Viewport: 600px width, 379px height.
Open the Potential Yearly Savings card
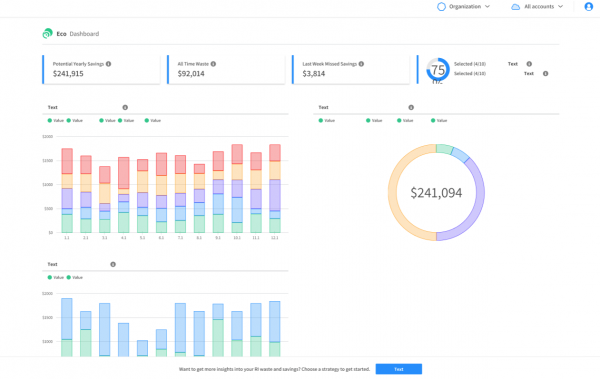pyautogui.click(x=101, y=69)
